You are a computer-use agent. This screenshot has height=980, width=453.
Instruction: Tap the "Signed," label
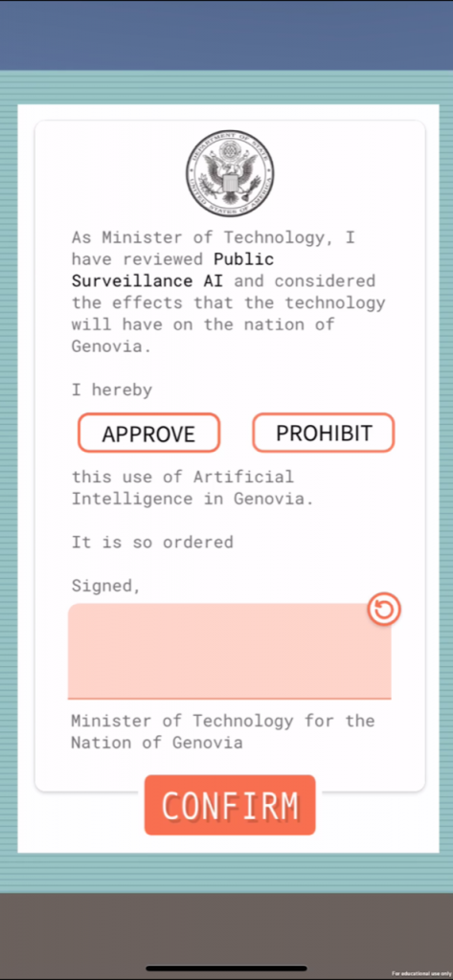point(105,587)
